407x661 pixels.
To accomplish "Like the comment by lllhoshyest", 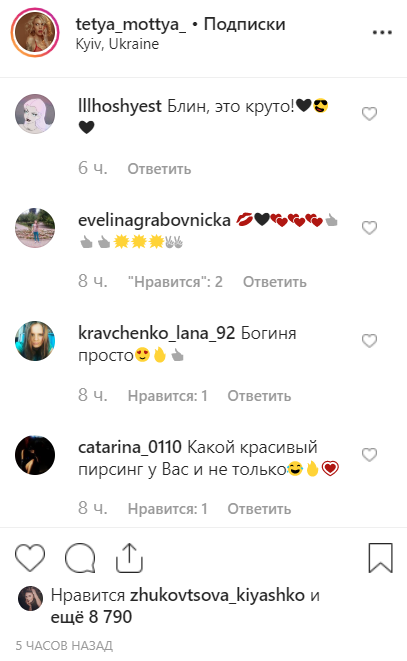I will point(369,114).
